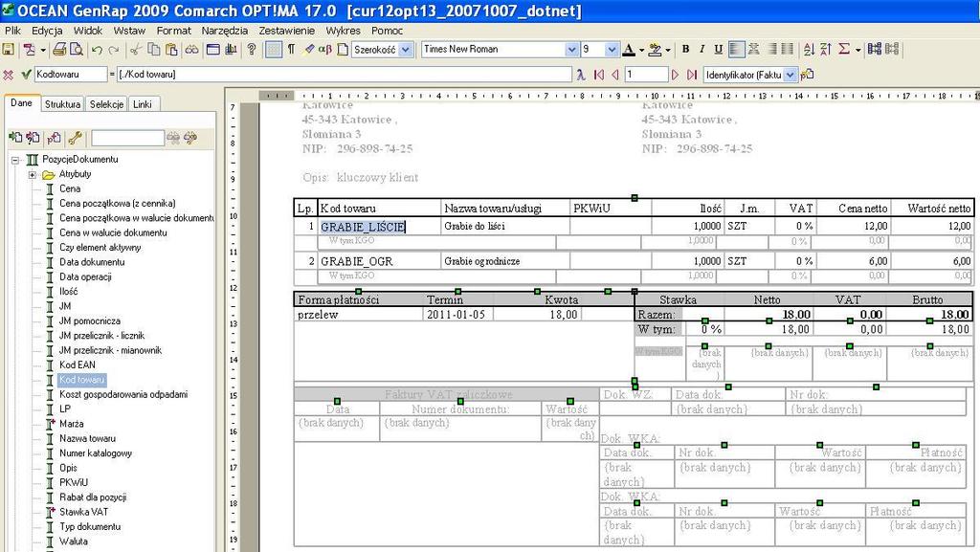Go to last record arrow
This screenshot has width=980, height=552.
click(691, 75)
